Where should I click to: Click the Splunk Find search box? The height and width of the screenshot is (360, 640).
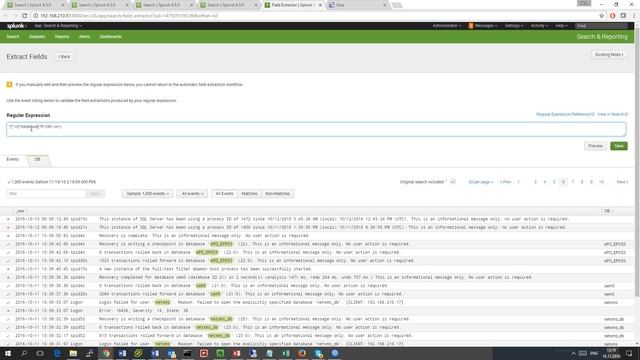coord(601,26)
